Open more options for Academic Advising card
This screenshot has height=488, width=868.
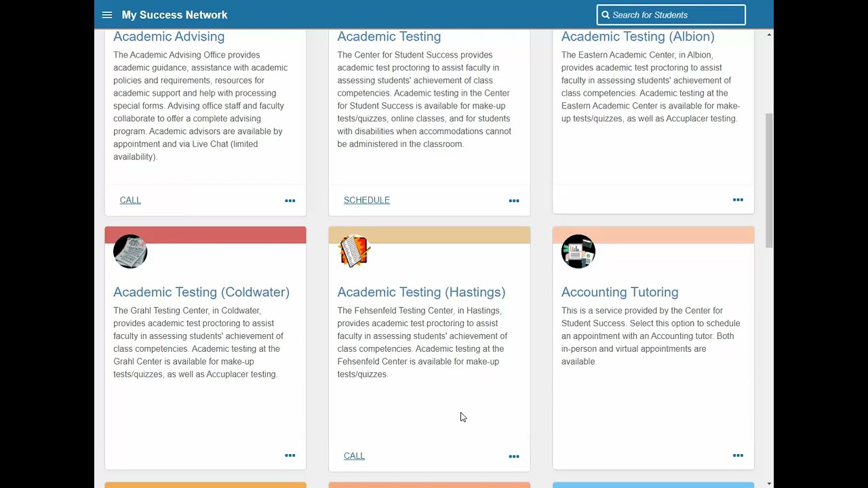pyautogui.click(x=290, y=201)
